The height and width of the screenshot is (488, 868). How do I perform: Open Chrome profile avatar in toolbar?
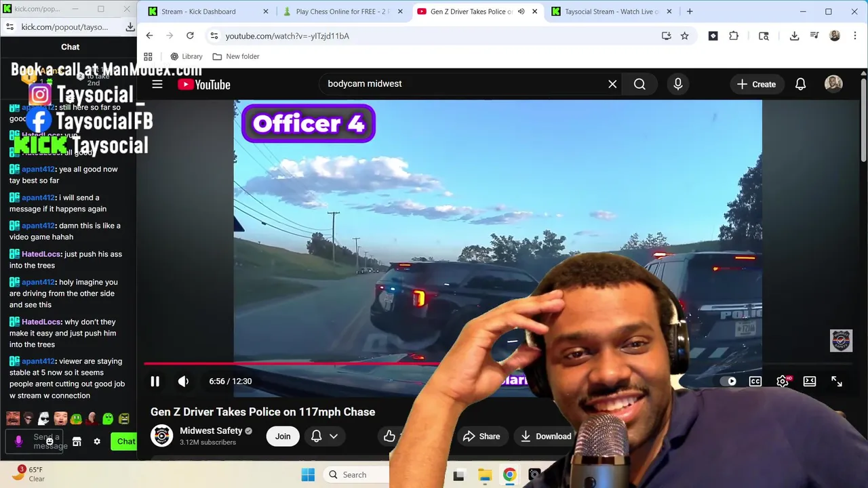click(x=835, y=36)
